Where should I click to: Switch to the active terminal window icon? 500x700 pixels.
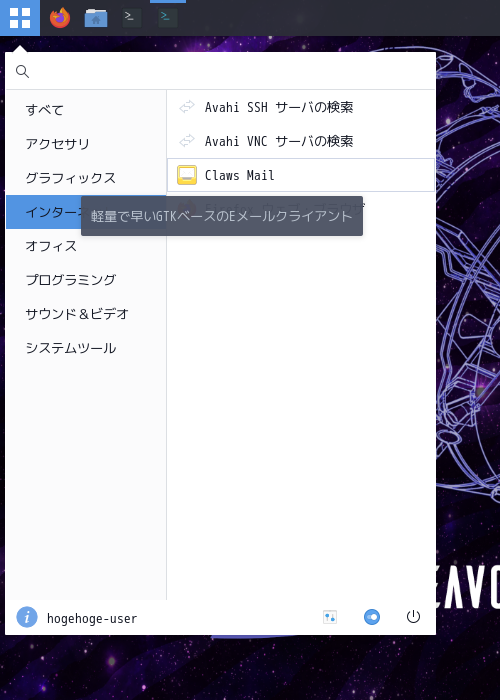pyautogui.click(x=168, y=18)
